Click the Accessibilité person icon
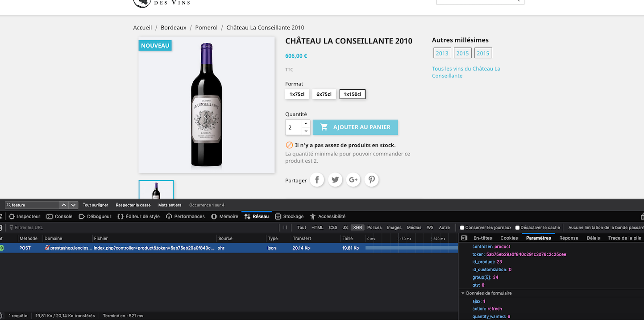 coord(313,216)
